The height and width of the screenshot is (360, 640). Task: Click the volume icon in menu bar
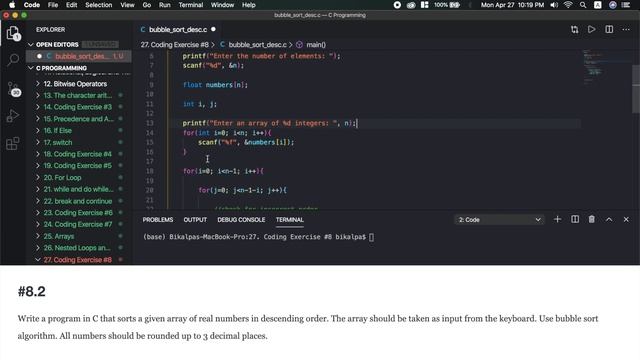(554, 5)
